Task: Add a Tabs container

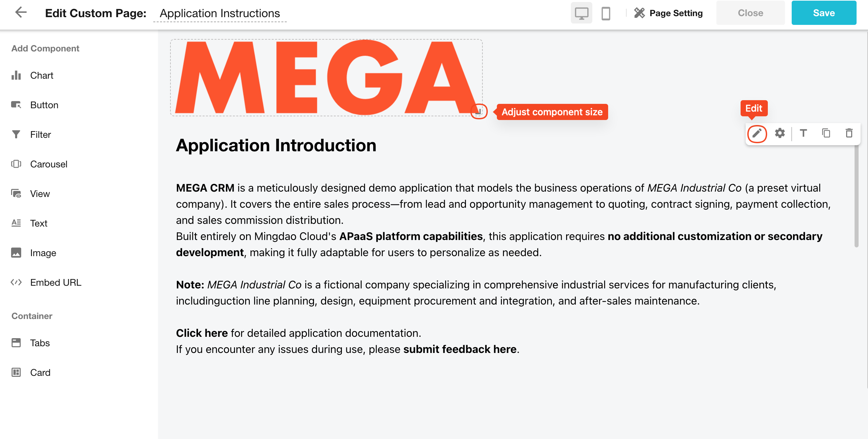Action: [x=40, y=343]
